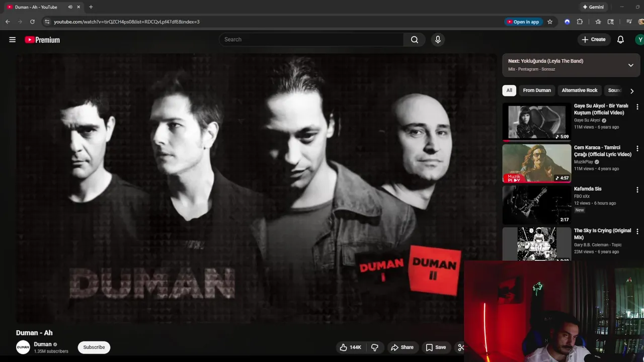Screen dimensions: 644x362
Task: Open The Sky Is Crying thumbnail
Action: pyautogui.click(x=537, y=244)
